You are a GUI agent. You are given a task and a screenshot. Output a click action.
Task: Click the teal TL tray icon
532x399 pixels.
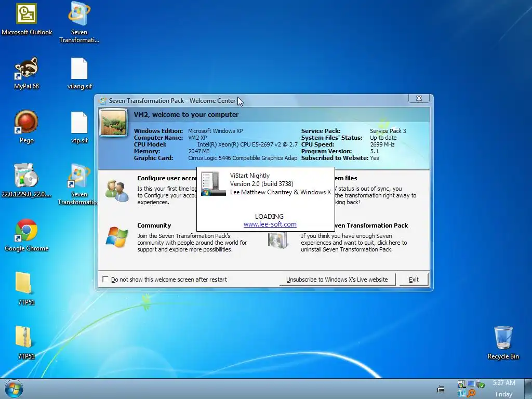[x=461, y=393]
